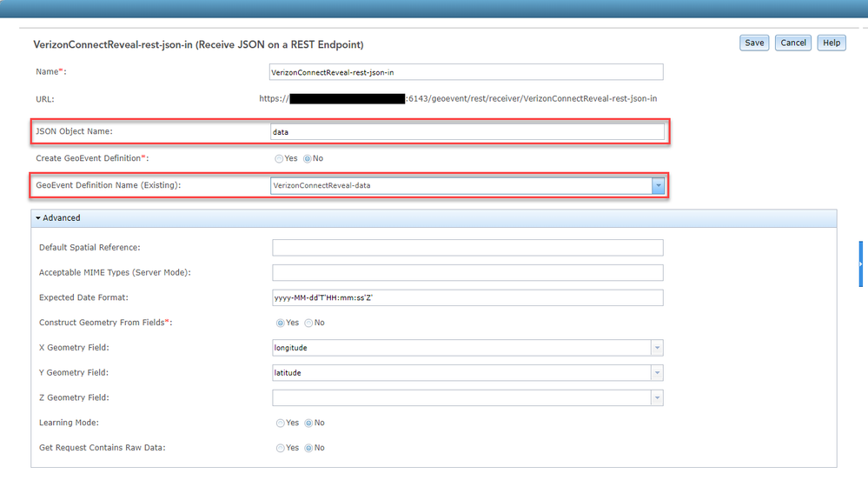
Task: Click the latitude value in Y Geometry Field
Action: 288,373
